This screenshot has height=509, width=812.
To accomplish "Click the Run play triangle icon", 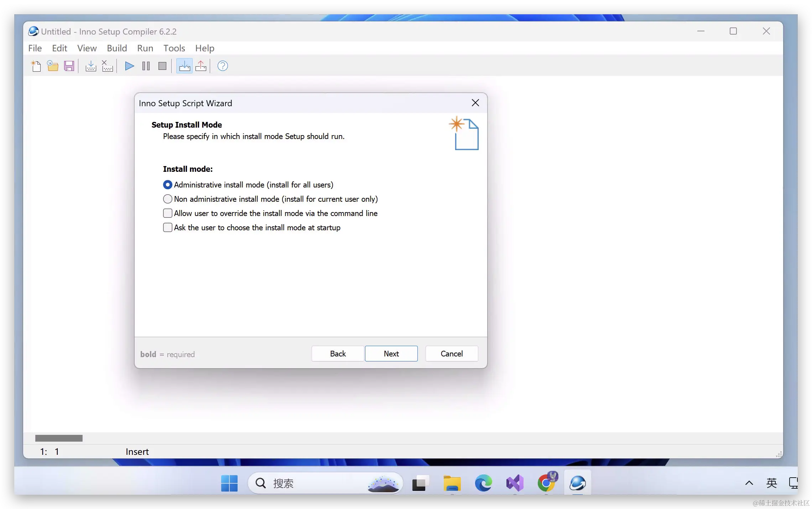I will pyautogui.click(x=129, y=66).
